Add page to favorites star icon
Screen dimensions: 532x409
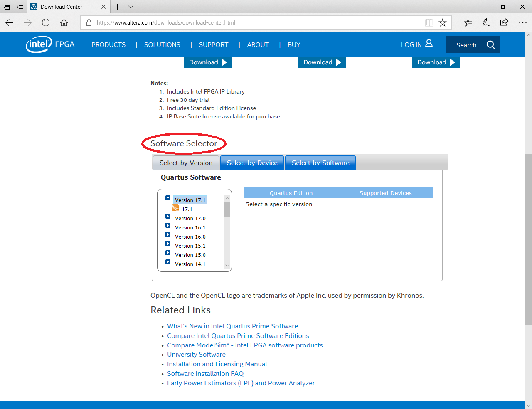pos(443,22)
